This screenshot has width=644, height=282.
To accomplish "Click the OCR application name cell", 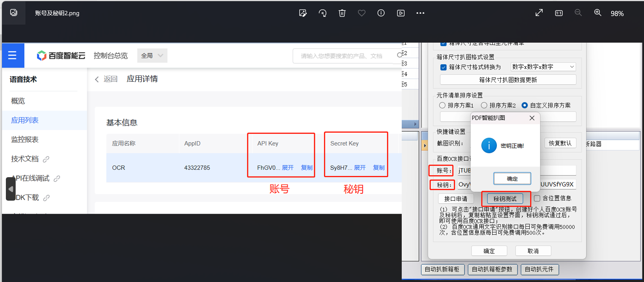I will (119, 168).
